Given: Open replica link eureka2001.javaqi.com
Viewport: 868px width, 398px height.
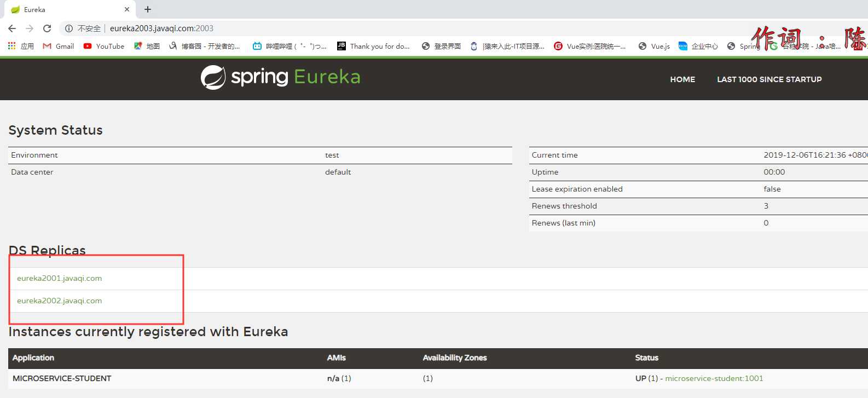Looking at the screenshot, I should [x=59, y=278].
